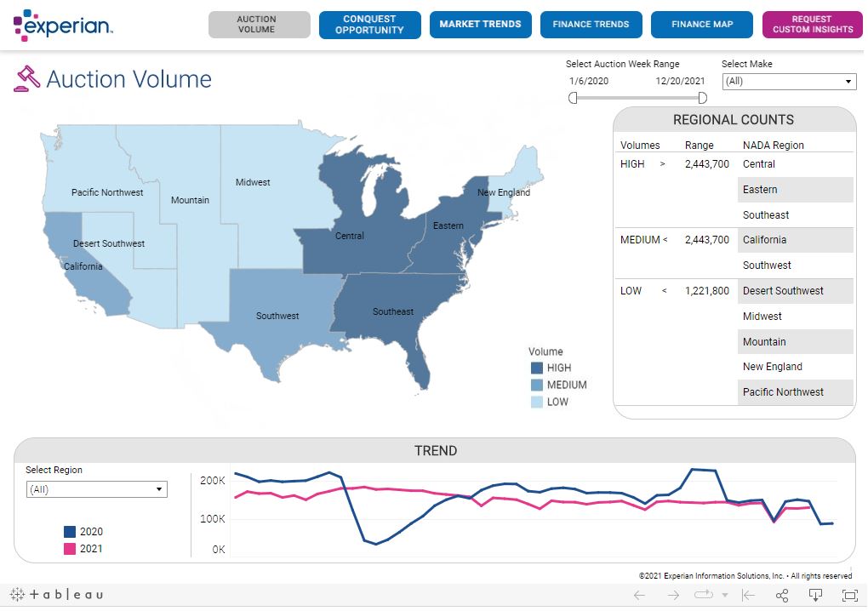Click the Tableau redo arrow
This screenshot has height=611, width=868.
pyautogui.click(x=672, y=596)
